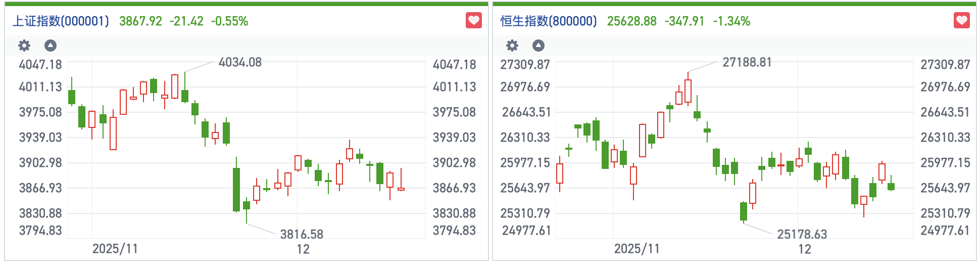
Task: Click the -1.34% change percentage
Action: 731,21
